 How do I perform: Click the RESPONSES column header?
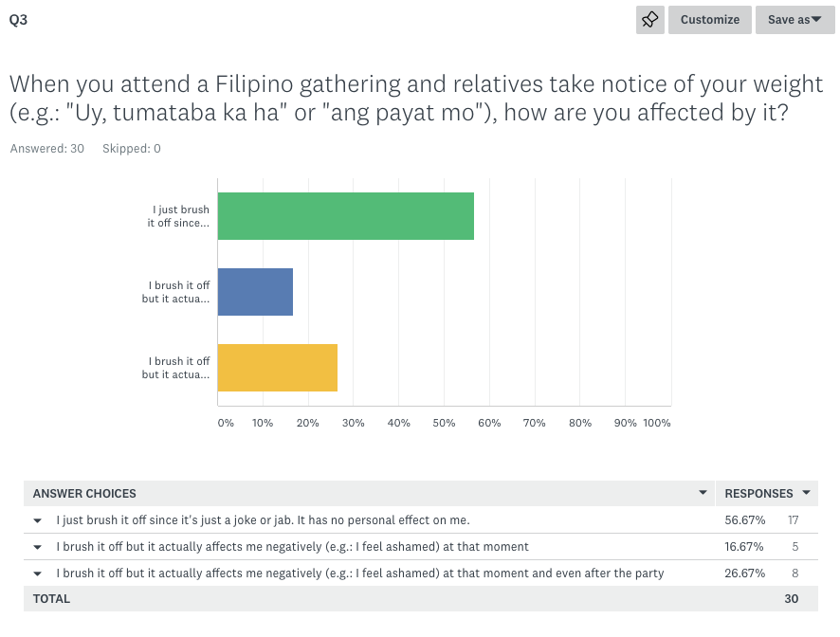coord(758,494)
